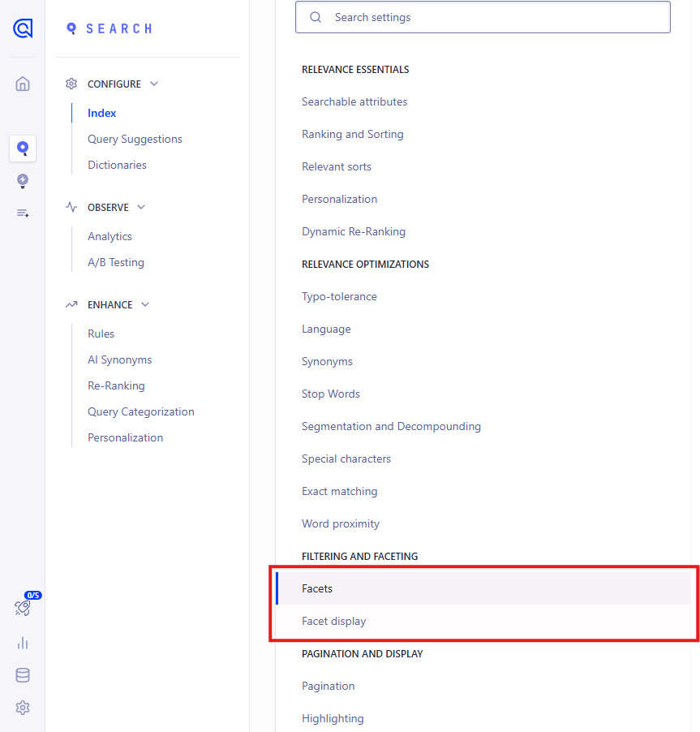Viewport: 700px width, 732px height.
Task: Click the Algolia logo icon
Action: (23, 28)
